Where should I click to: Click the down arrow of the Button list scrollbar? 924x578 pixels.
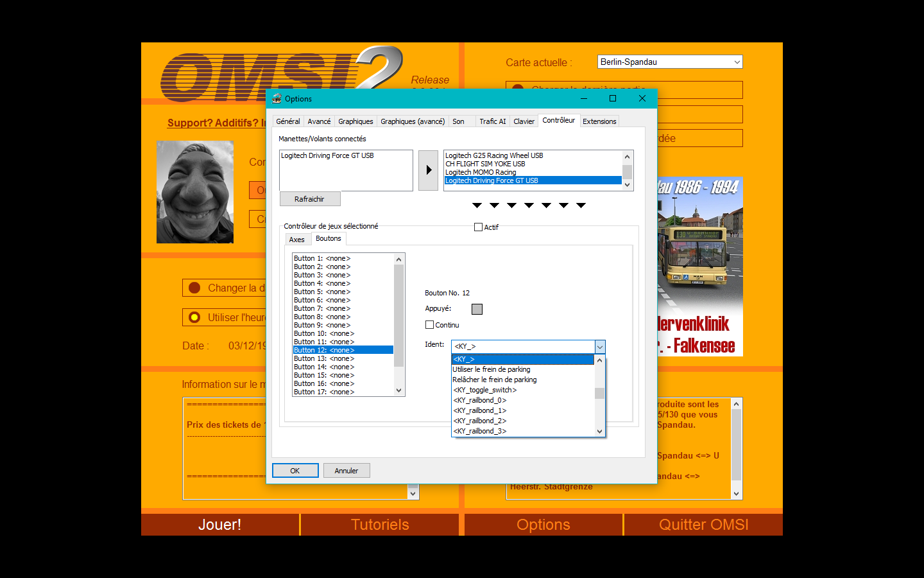pyautogui.click(x=398, y=390)
